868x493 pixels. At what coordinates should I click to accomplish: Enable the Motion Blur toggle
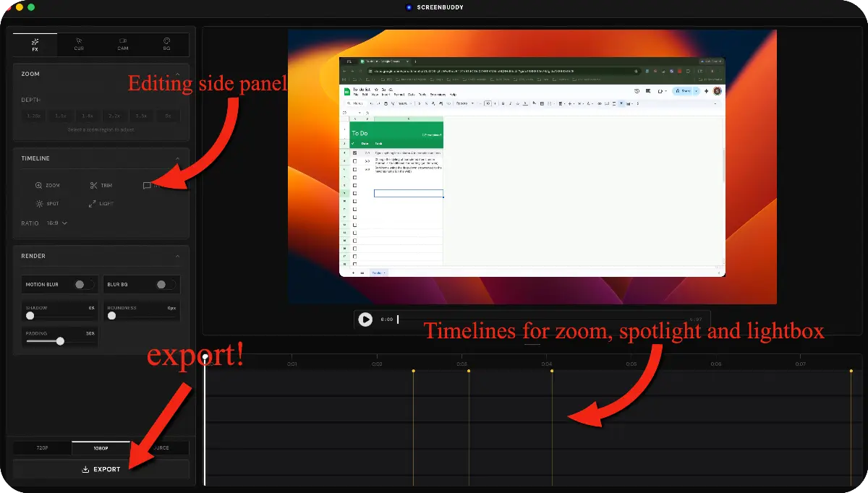tap(81, 284)
